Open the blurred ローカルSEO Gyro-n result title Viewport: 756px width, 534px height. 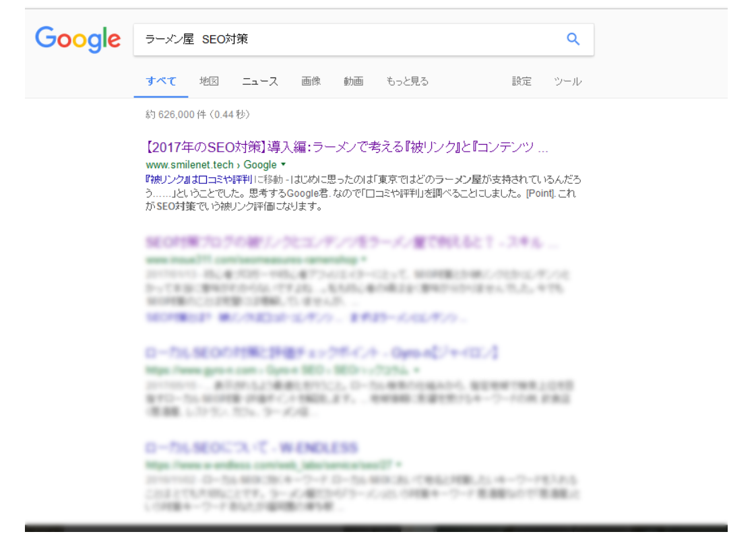pos(321,353)
